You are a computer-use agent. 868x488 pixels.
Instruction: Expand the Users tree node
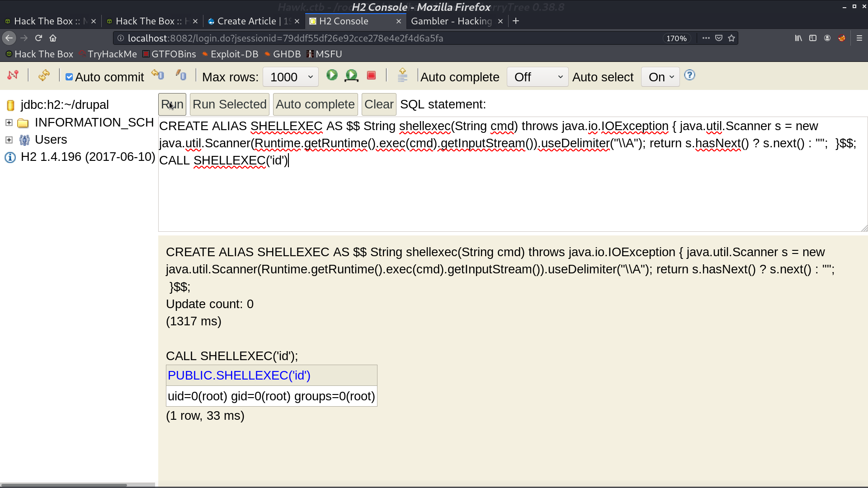[x=9, y=140]
